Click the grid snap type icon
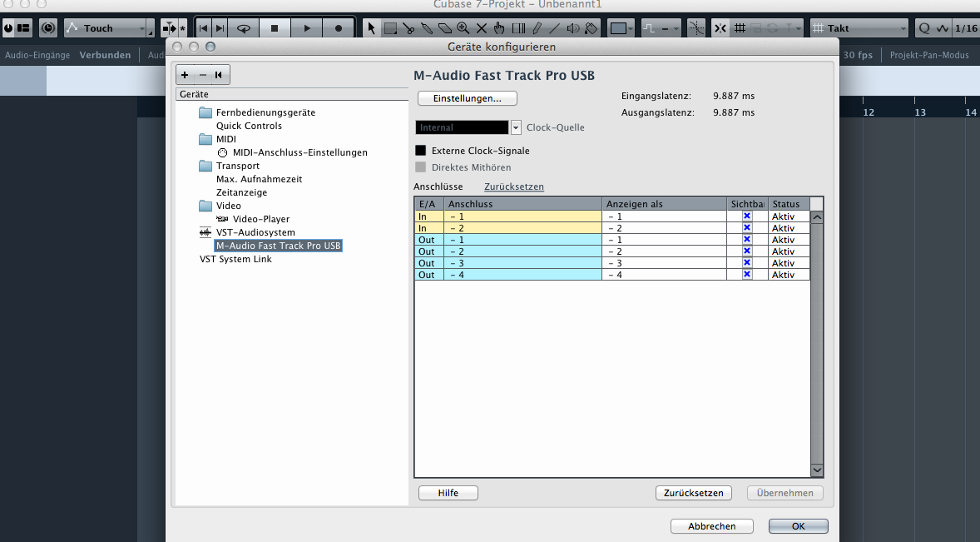The image size is (980, 542). 740,28
